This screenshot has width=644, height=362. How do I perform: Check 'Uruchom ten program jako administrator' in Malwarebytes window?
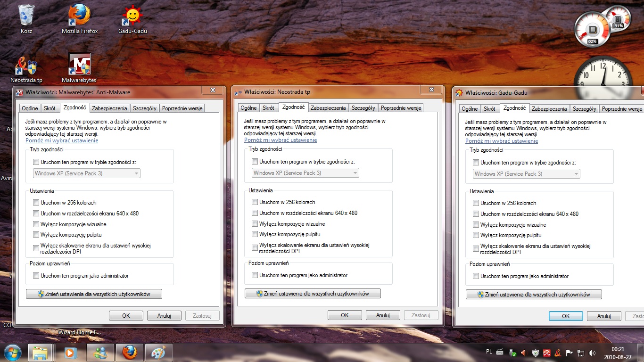(36, 276)
